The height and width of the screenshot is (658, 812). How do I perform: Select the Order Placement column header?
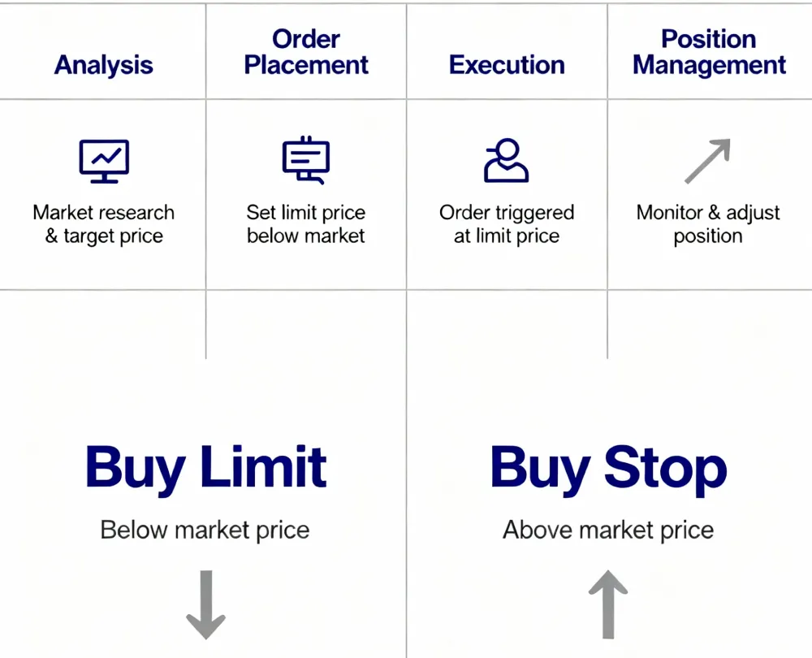click(306, 52)
